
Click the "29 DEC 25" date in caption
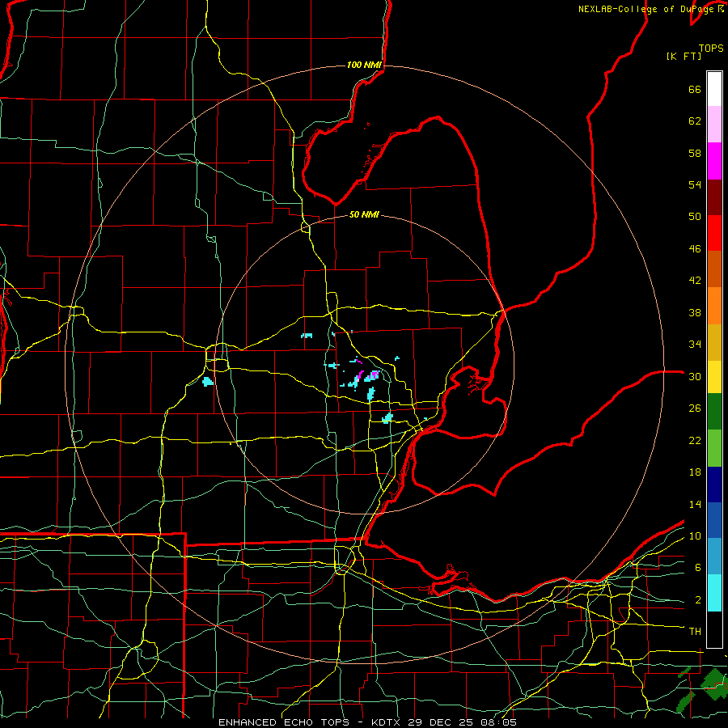[x=440, y=722]
